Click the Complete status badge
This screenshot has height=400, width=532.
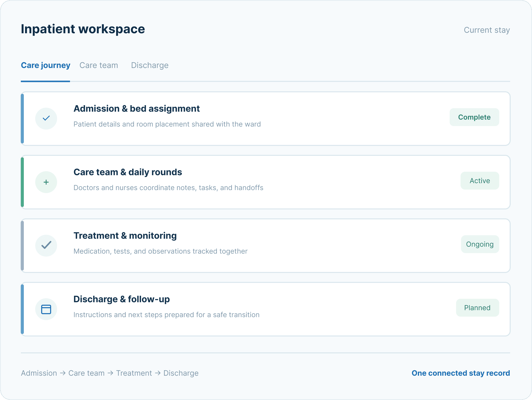coord(474,117)
